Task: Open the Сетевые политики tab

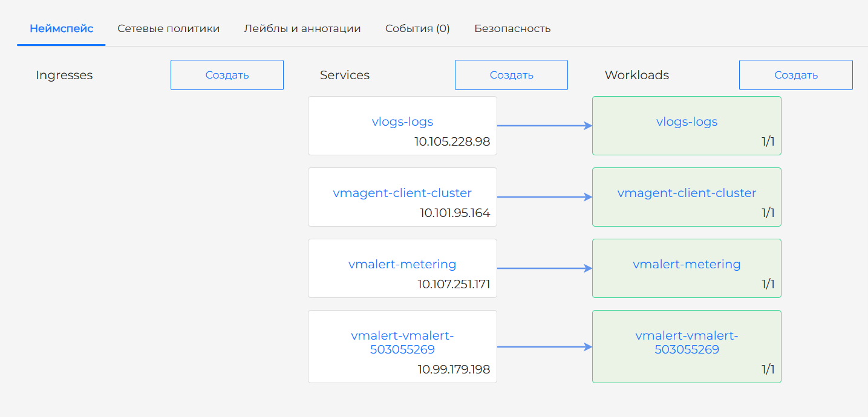Action: click(168, 28)
